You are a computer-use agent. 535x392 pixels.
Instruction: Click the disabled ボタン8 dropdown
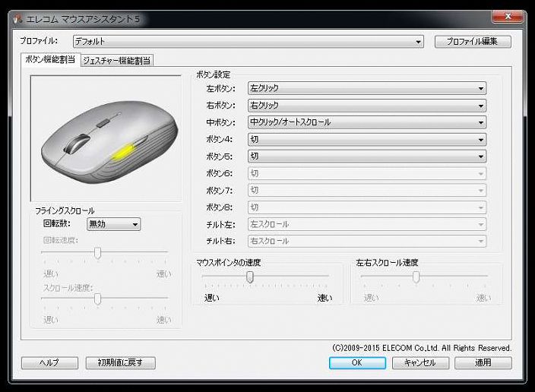367,207
